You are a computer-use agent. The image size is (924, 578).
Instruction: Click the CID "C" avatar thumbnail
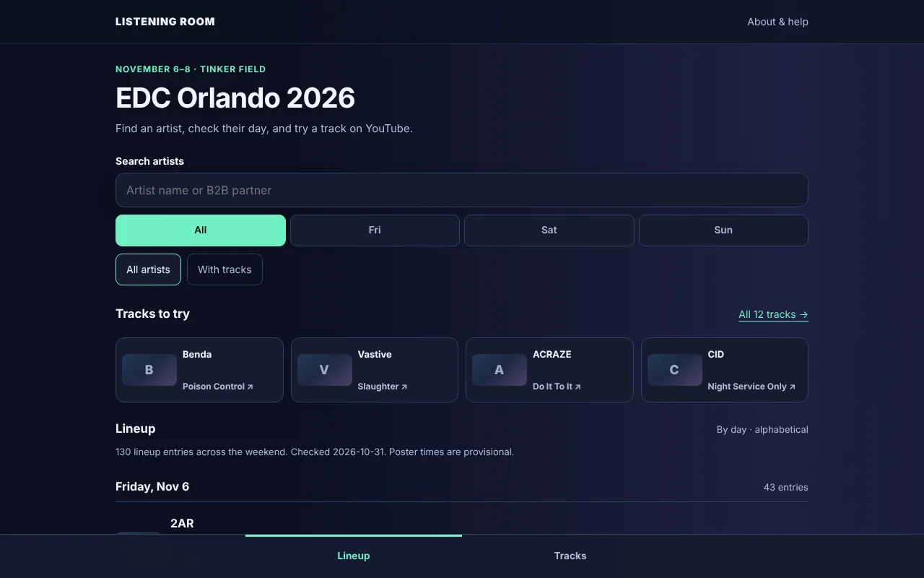pyautogui.click(x=675, y=370)
